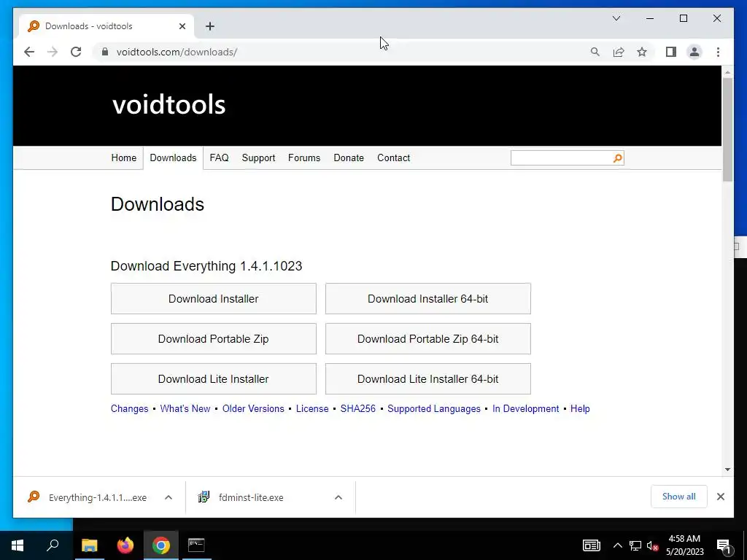This screenshot has height=560, width=747.
Task: Go back to the previous page
Action: click(x=29, y=52)
